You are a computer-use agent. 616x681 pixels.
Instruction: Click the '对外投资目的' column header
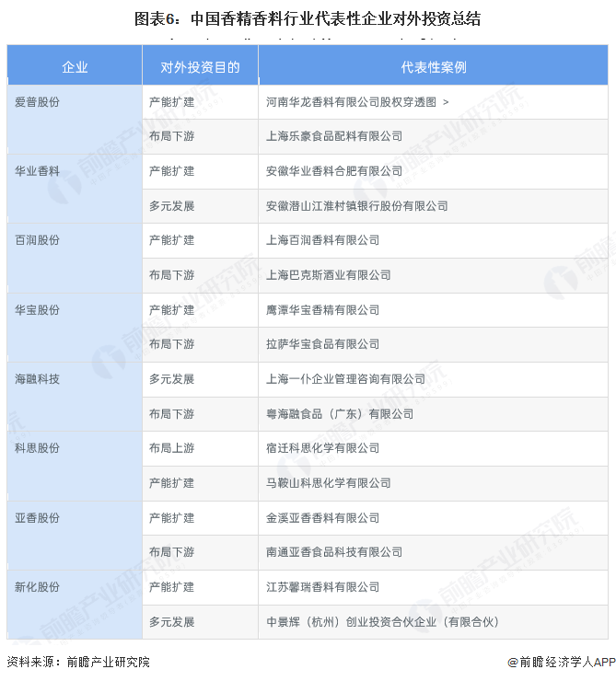[200, 66]
